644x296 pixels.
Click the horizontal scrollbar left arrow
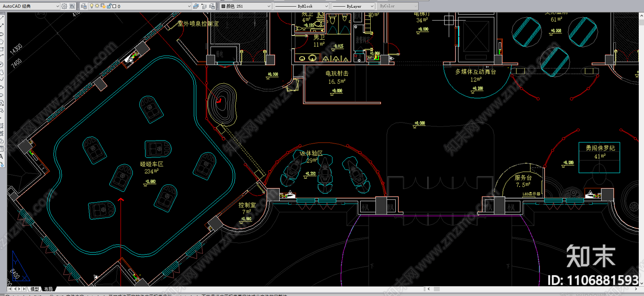pos(429,289)
